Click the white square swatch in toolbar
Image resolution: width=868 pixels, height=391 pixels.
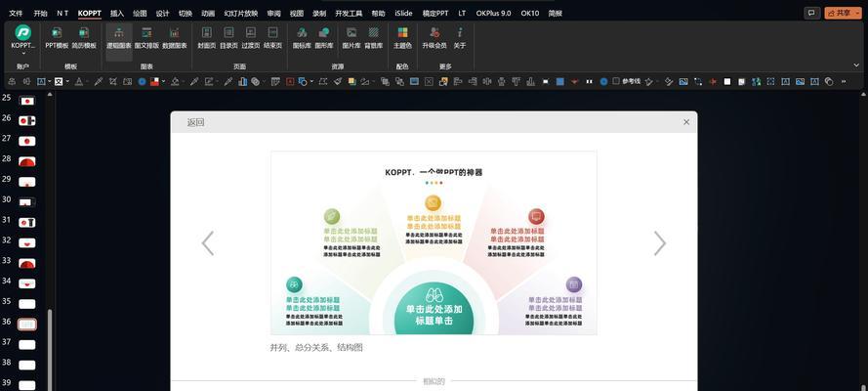726,81
